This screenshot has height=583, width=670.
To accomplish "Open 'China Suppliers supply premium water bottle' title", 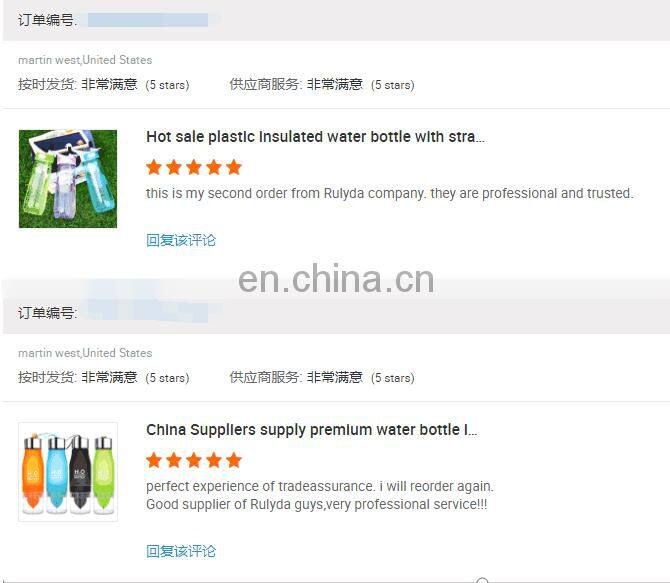I will 311,430.
